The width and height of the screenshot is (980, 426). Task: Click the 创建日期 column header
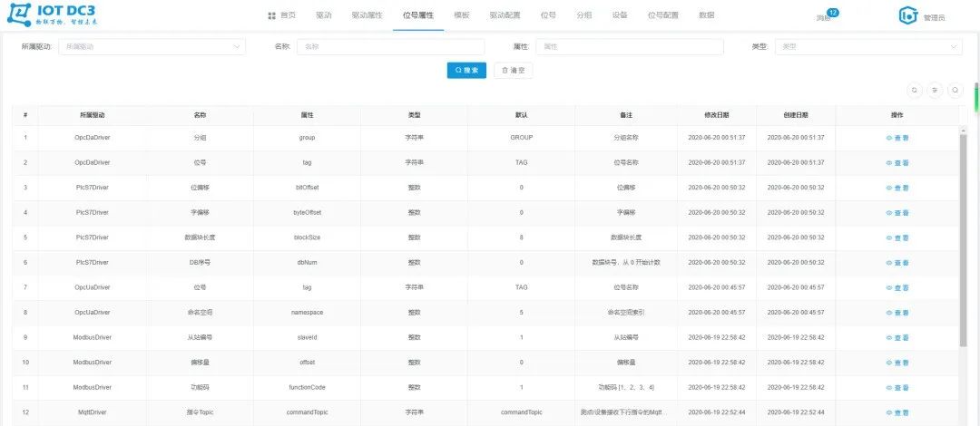(796, 115)
